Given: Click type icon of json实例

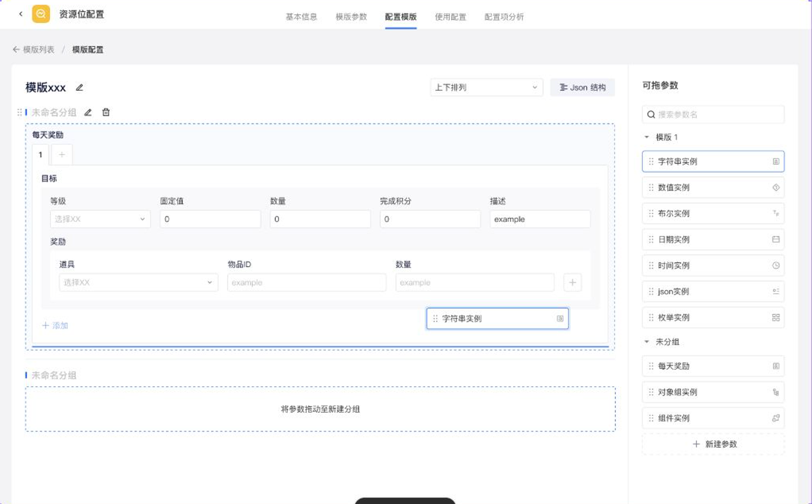Looking at the screenshot, I should point(776,291).
